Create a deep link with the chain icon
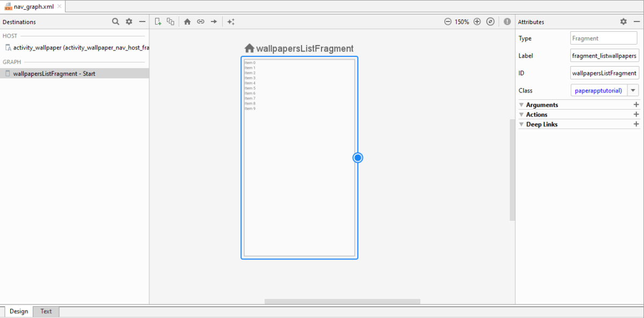 pyautogui.click(x=200, y=21)
